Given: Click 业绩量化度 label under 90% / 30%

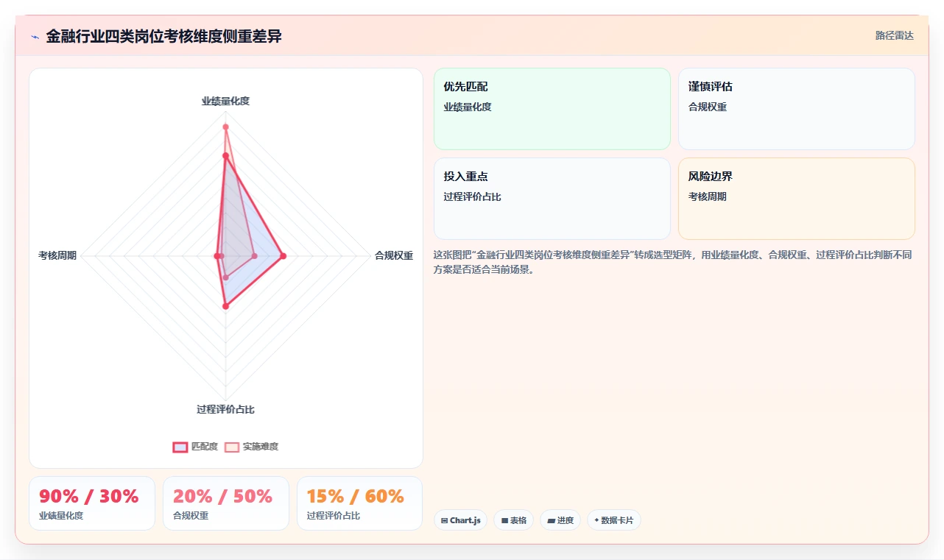Looking at the screenshot, I should pyautogui.click(x=61, y=516).
